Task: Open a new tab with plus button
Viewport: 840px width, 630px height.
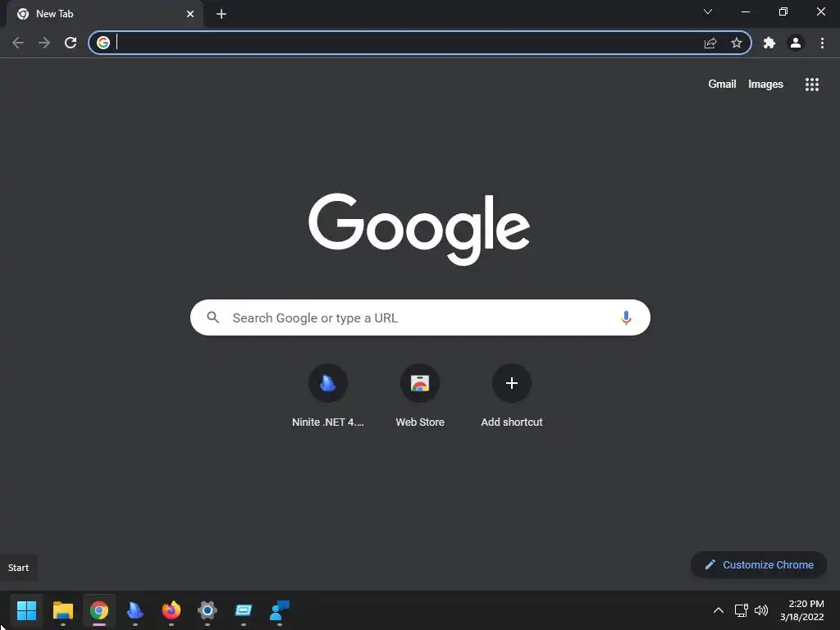Action: click(x=221, y=14)
